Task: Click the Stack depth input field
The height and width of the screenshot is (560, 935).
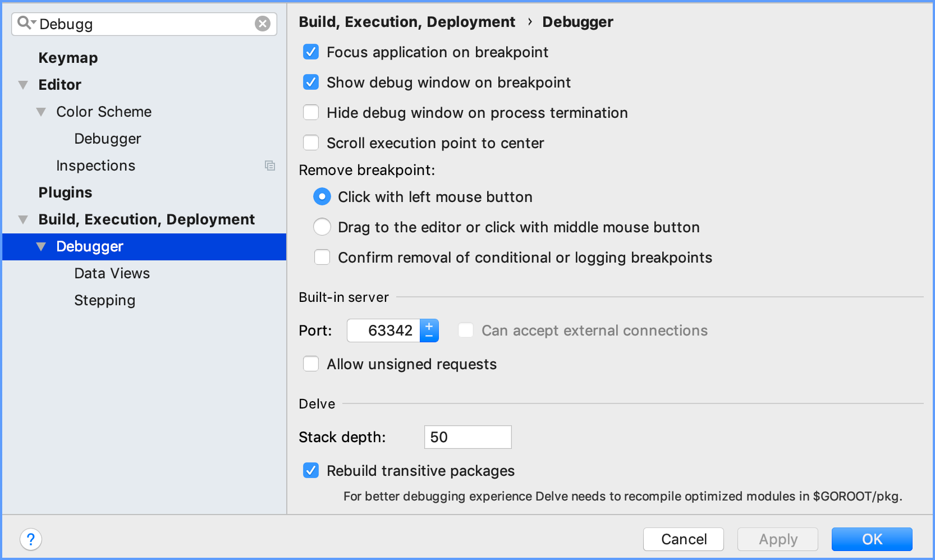Action: (x=467, y=437)
